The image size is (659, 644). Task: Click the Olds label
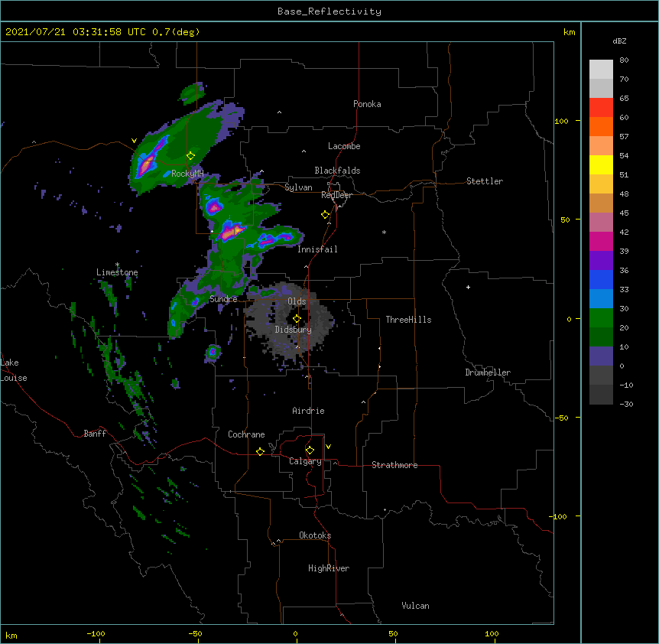coord(297,301)
